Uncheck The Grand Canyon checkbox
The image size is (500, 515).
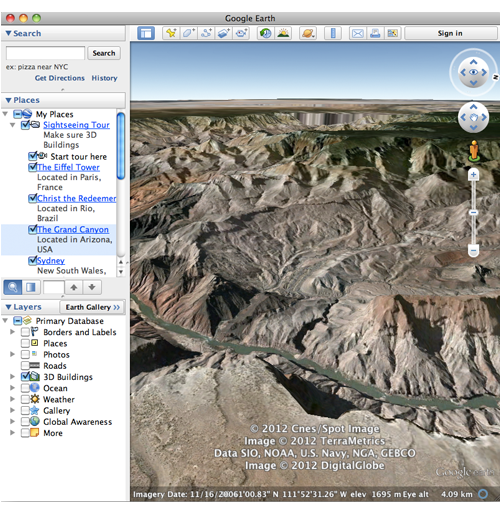33,229
